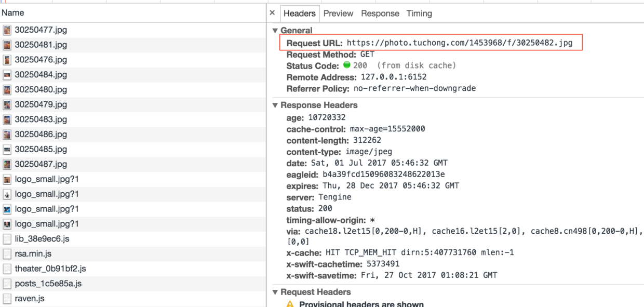Click the document icon of posts_1c5e85a.js
Screen dimensions: 644x307
coord(7,284)
